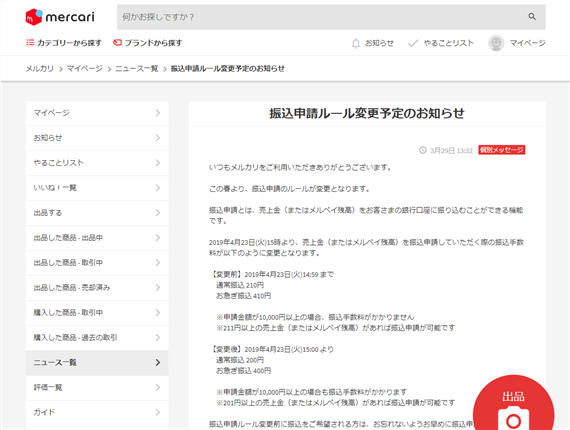
Task: Click chevron on 購入した商品 - 過去の取引 row
Action: coord(158,338)
